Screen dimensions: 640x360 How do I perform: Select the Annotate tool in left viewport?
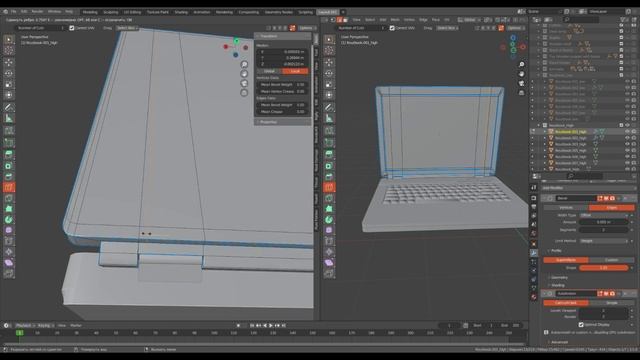click(9, 107)
